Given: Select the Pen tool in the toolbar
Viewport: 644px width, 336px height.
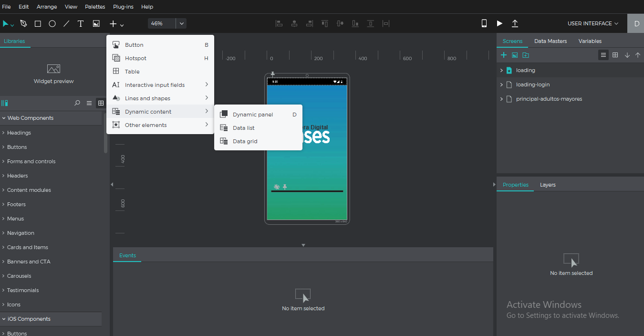Looking at the screenshot, I should (23, 23).
